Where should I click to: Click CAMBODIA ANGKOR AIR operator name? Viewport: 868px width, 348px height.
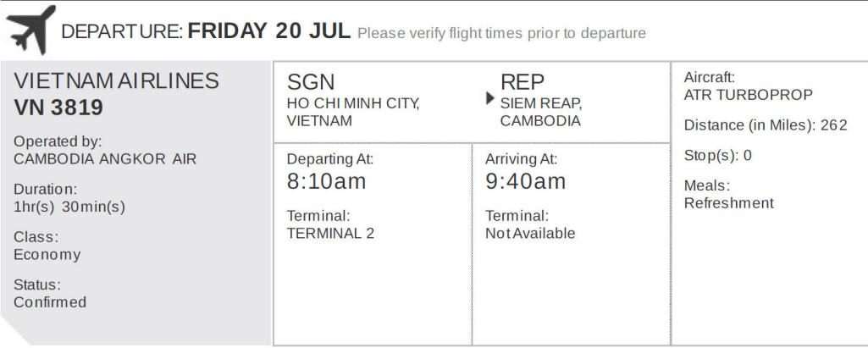(x=105, y=159)
